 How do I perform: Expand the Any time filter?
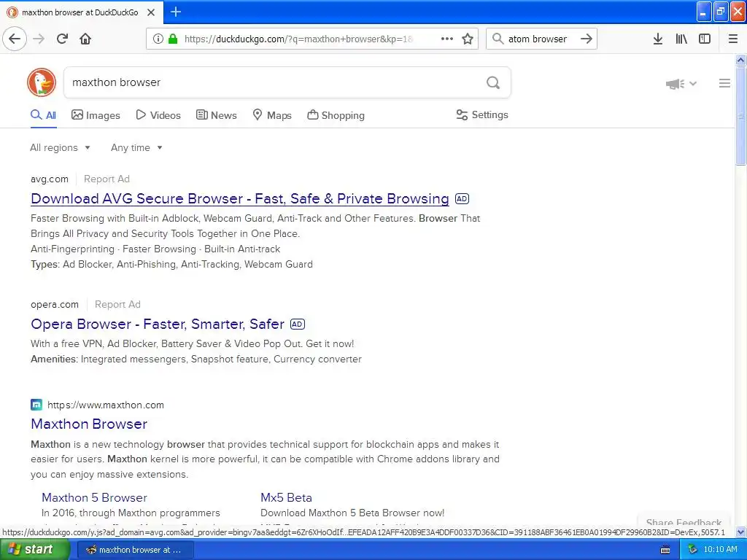pyautogui.click(x=136, y=147)
